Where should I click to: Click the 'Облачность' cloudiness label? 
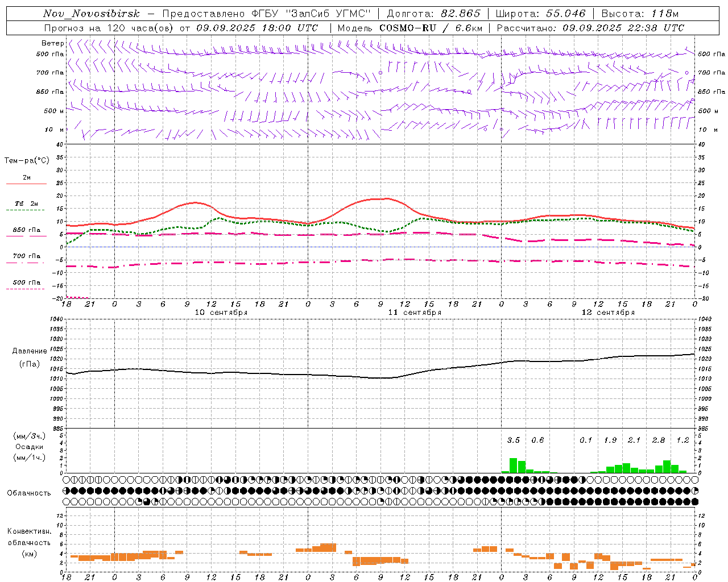click(x=29, y=493)
